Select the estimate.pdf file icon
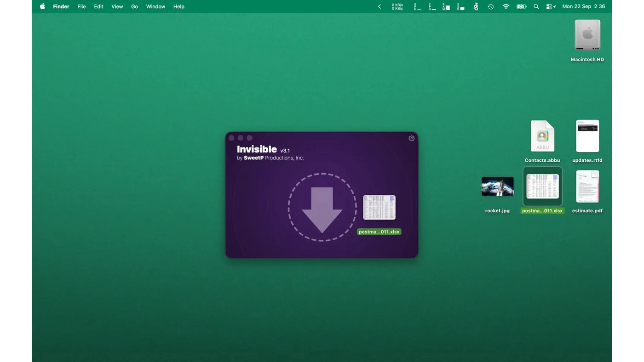644x362 pixels. click(587, 187)
